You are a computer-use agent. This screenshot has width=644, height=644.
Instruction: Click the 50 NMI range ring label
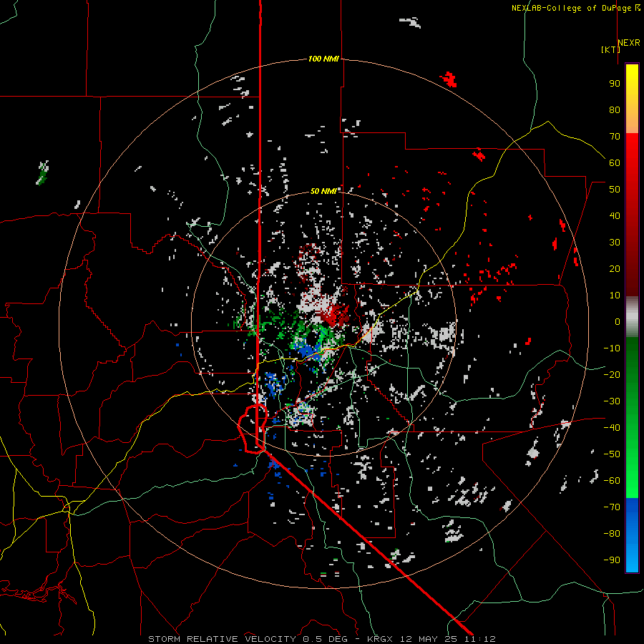click(x=323, y=191)
